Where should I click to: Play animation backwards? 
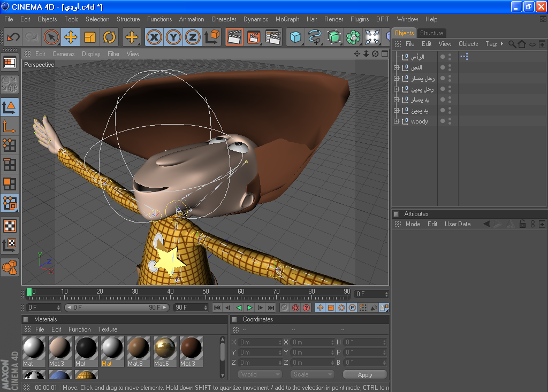click(239, 308)
